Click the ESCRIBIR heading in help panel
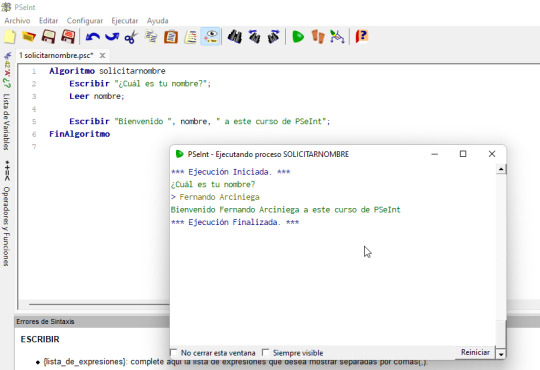Viewport: 540px width, 370px height. pyautogui.click(x=40, y=339)
